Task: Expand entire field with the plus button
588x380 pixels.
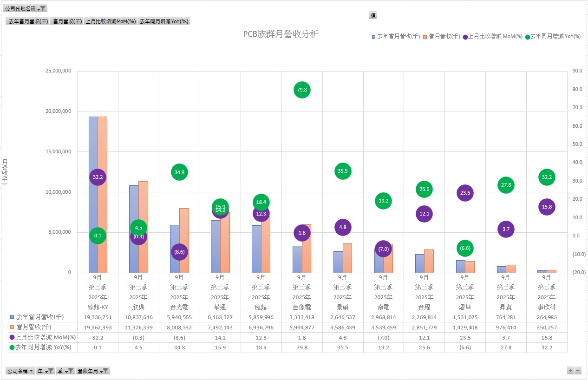Action: [x=570, y=370]
